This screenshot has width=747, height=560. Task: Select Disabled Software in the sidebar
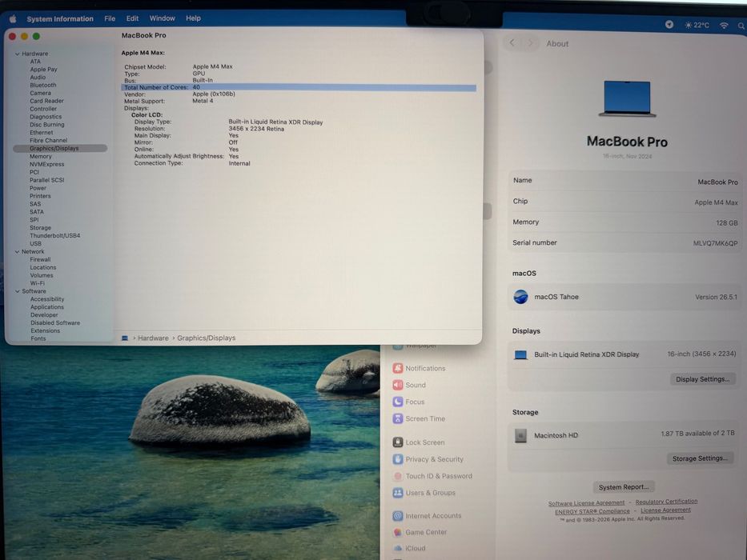[55, 323]
